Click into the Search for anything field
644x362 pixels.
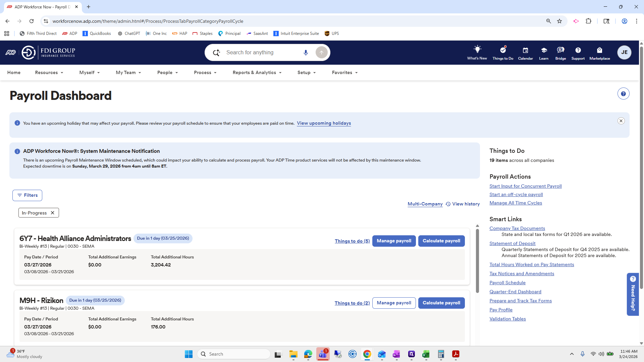[262, 52]
